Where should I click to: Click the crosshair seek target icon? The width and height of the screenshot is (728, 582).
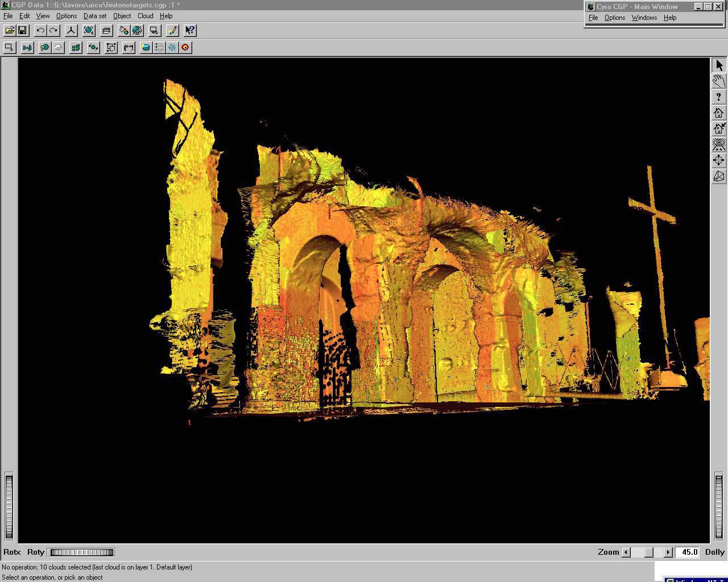[719, 160]
